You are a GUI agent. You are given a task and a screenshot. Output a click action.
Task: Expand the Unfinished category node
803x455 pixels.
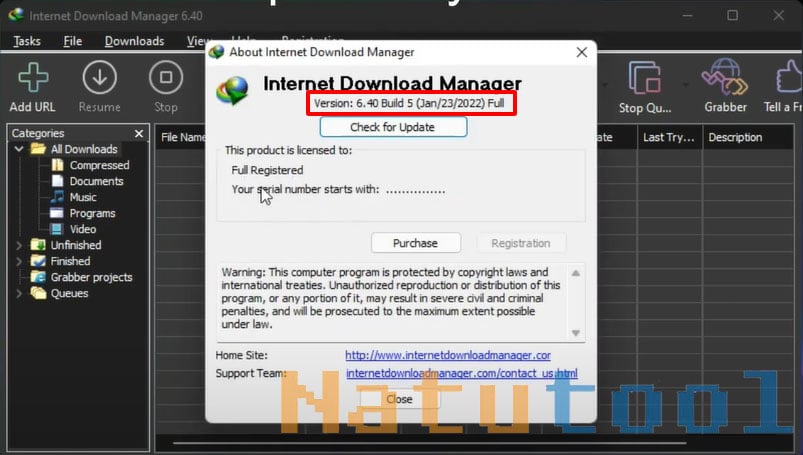pyautogui.click(x=19, y=245)
